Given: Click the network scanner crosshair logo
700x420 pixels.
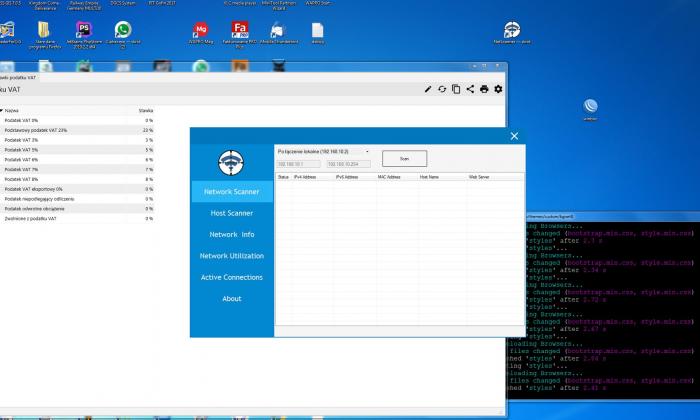Looking at the screenshot, I should point(231,160).
